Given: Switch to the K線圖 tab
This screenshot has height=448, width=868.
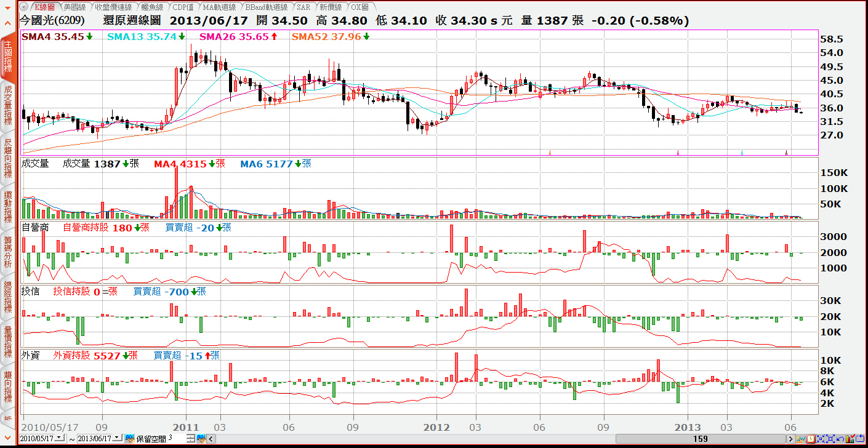Looking at the screenshot, I should click(x=44, y=7).
